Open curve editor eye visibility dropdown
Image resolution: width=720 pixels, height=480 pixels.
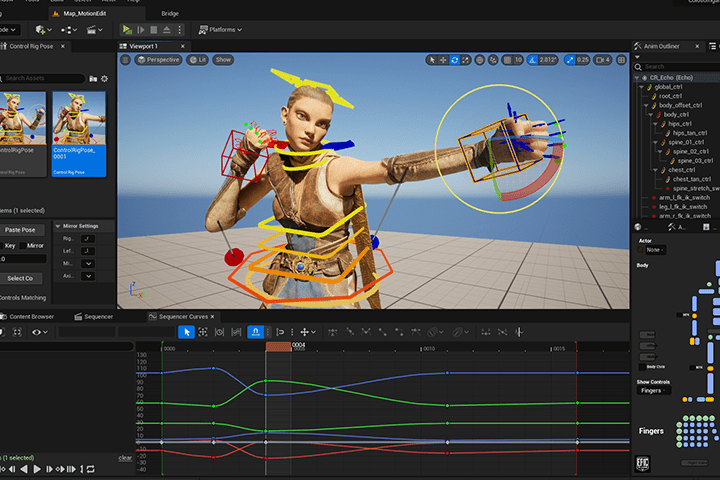pyautogui.click(x=39, y=332)
